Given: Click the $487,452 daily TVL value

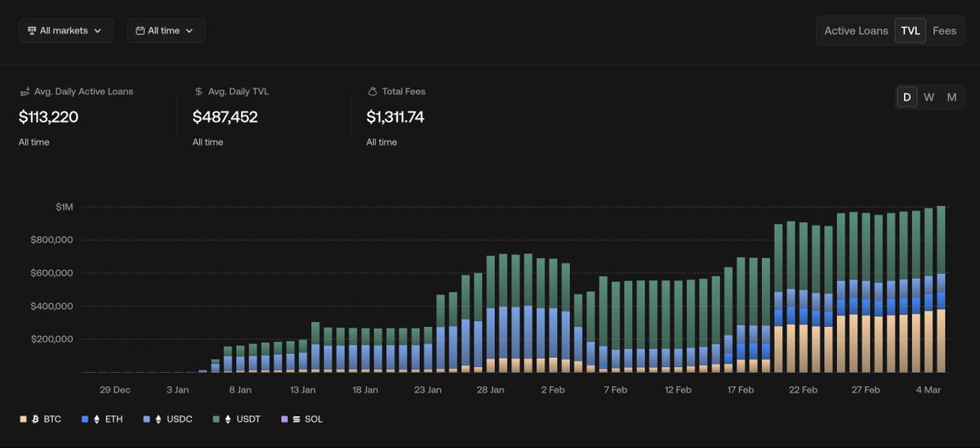Looking at the screenshot, I should coord(225,117).
